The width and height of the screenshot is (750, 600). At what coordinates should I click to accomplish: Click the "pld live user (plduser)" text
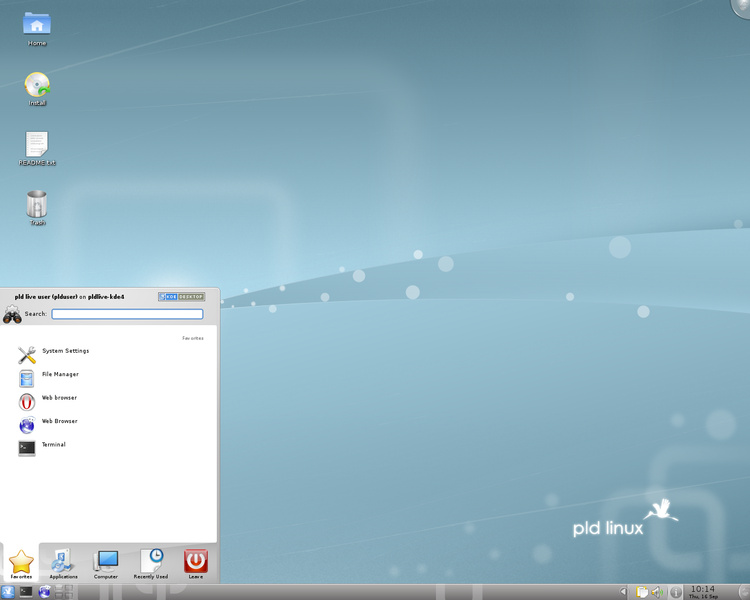(46, 297)
